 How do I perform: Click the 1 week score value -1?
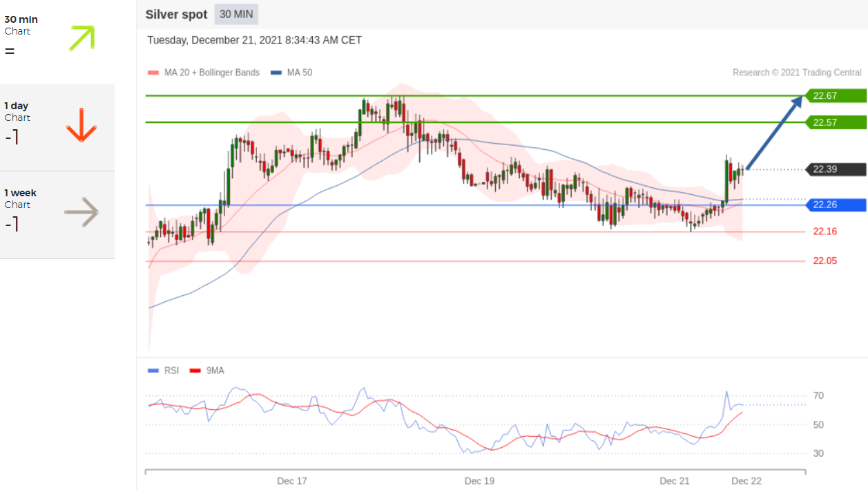[x=12, y=225]
